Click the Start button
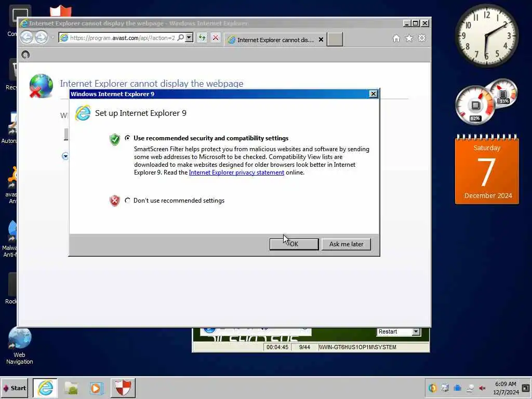This screenshot has height=399, width=532. [x=14, y=388]
